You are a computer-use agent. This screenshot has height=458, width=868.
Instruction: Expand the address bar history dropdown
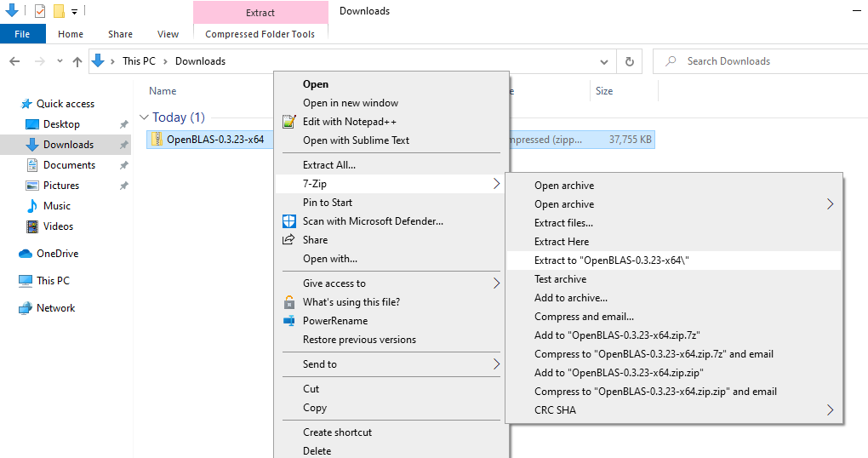tap(604, 61)
